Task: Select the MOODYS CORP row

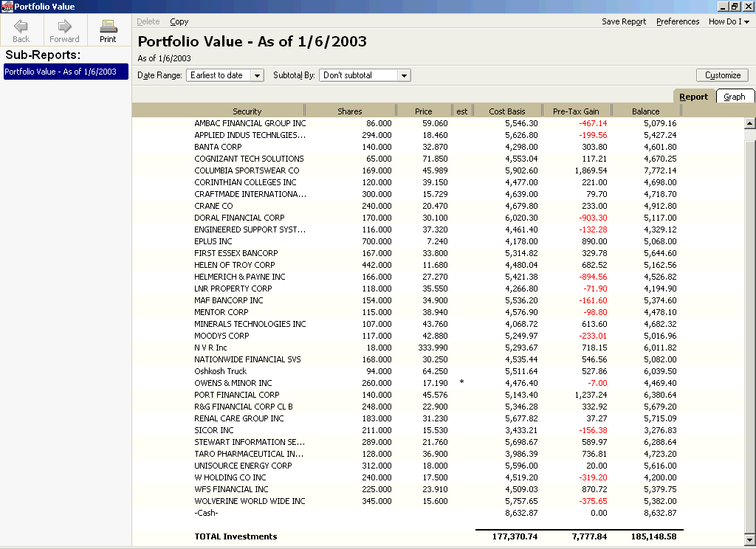Action: tap(221, 336)
